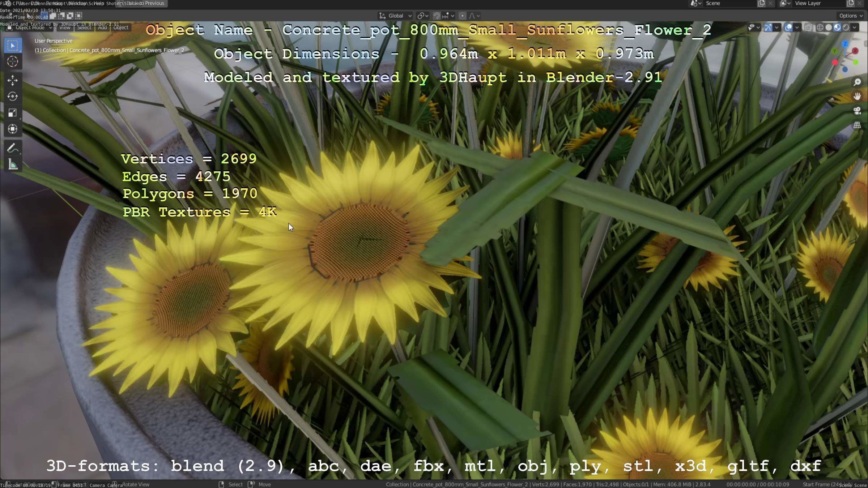Image resolution: width=868 pixels, height=488 pixels.
Task: Select the Transform tool
Action: tap(13, 129)
